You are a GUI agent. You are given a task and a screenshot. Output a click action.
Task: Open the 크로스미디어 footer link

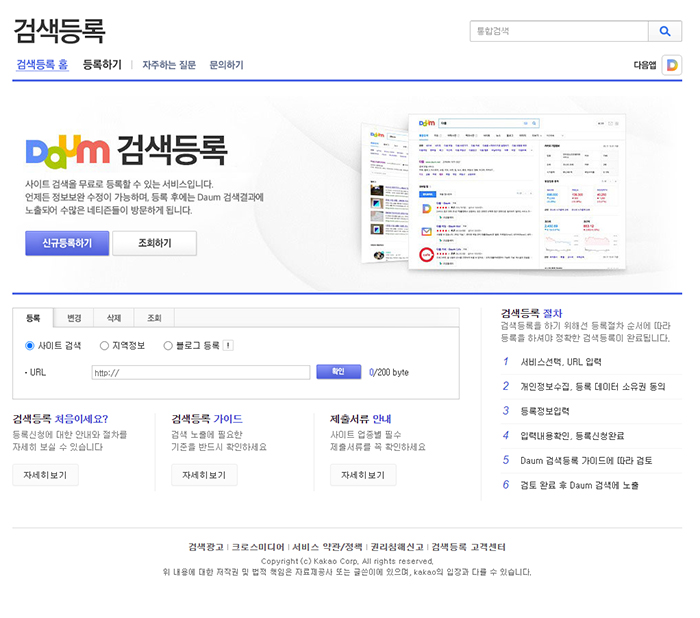258,547
